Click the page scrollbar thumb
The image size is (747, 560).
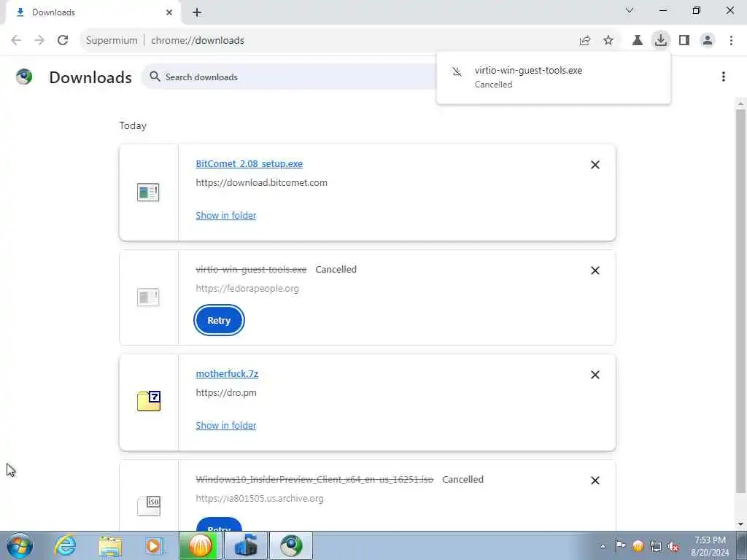740,301
